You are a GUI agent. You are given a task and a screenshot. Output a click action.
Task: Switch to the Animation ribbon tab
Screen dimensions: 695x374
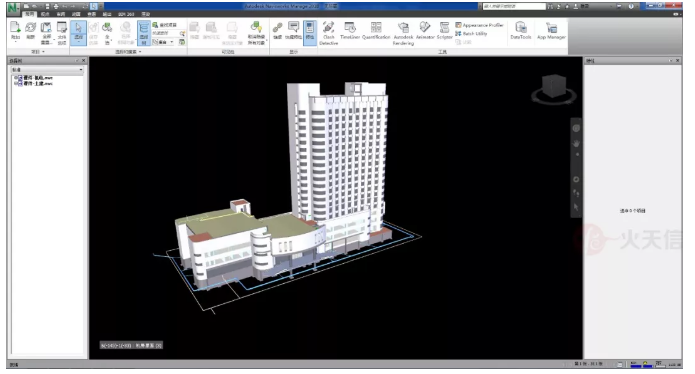pyautogui.click(x=76, y=14)
